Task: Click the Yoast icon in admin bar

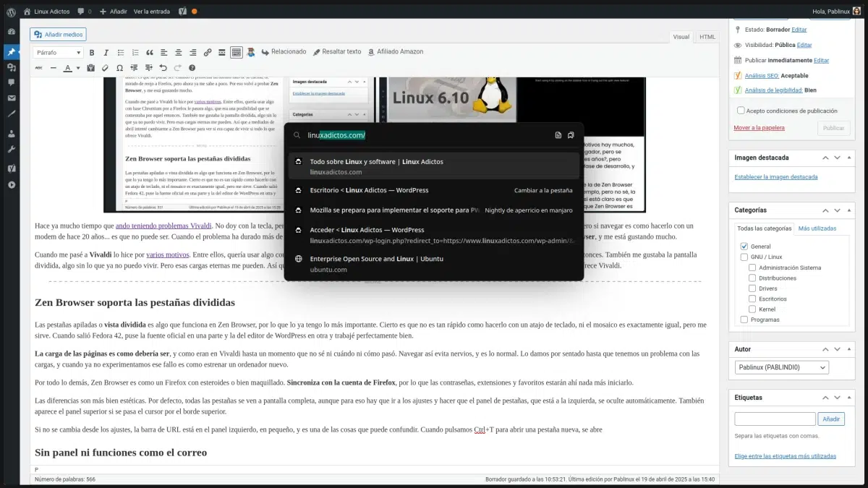Action: coord(183,11)
